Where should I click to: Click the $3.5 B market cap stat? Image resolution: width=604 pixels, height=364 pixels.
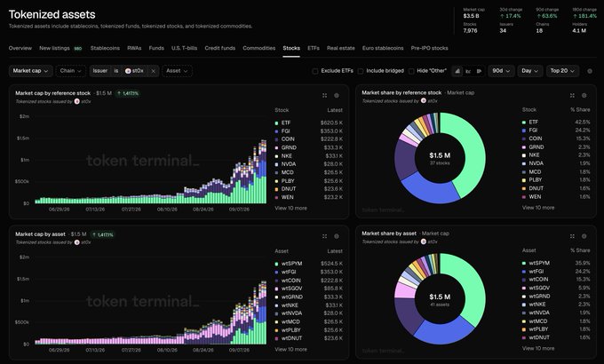click(x=471, y=16)
